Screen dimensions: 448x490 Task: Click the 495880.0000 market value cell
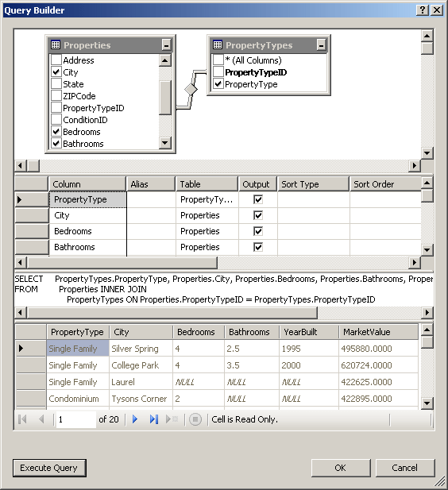pyautogui.click(x=378, y=349)
